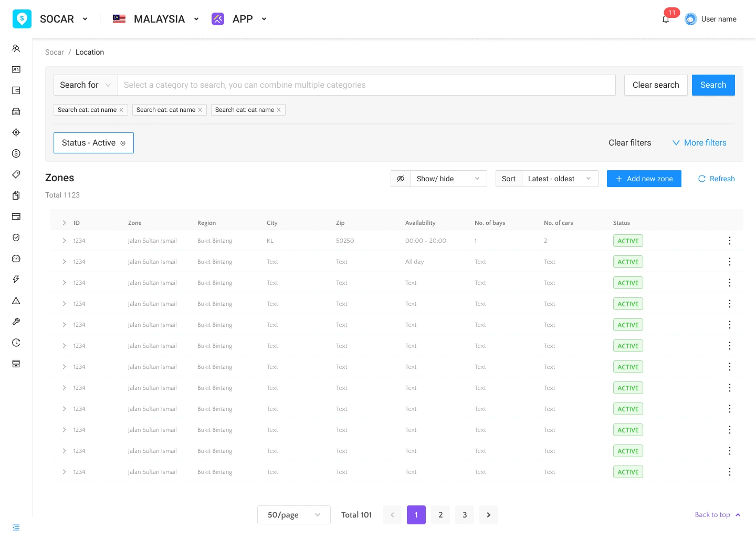The width and height of the screenshot is (756, 538).
Task: Click the Socar breadcrumb link
Action: pyautogui.click(x=55, y=52)
